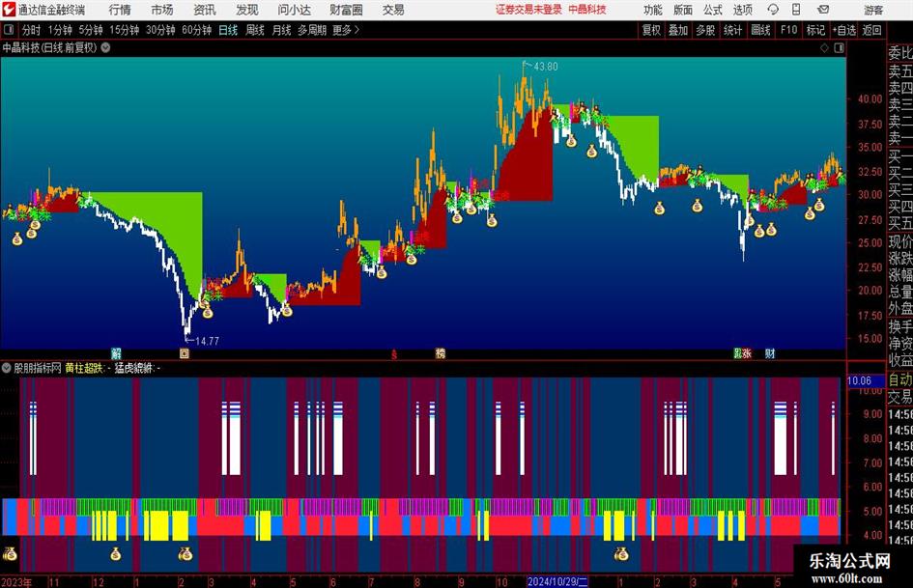The height and width of the screenshot is (588, 913).
Task: Switch to the 周线 weekly period
Action: pos(255,30)
